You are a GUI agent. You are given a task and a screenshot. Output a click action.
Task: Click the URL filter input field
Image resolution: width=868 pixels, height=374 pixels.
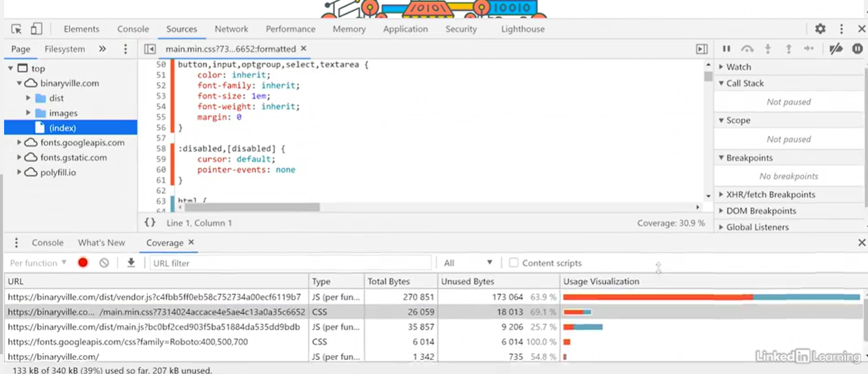290,263
